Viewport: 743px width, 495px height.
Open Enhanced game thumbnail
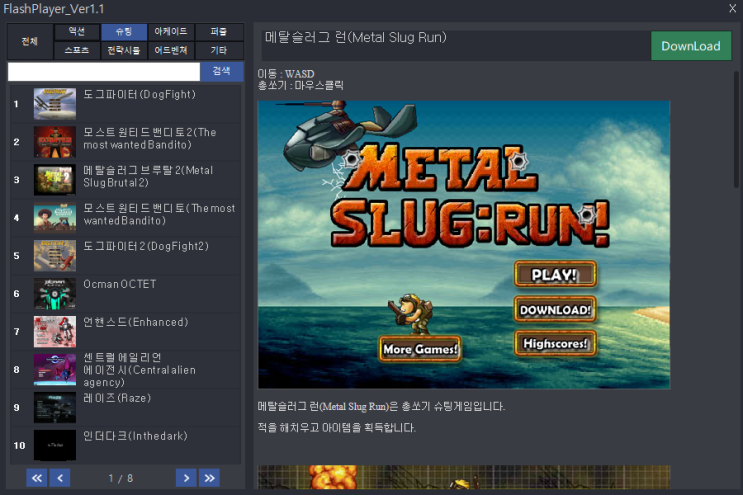pyautogui.click(x=55, y=332)
